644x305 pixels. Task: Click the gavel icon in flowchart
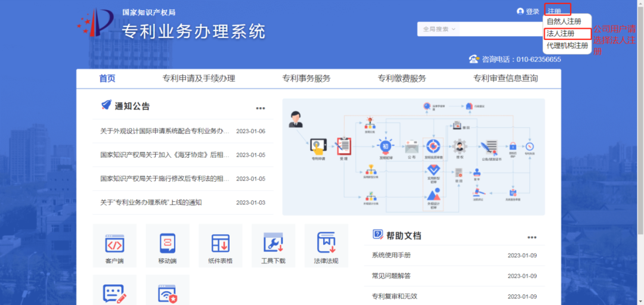[479, 192]
